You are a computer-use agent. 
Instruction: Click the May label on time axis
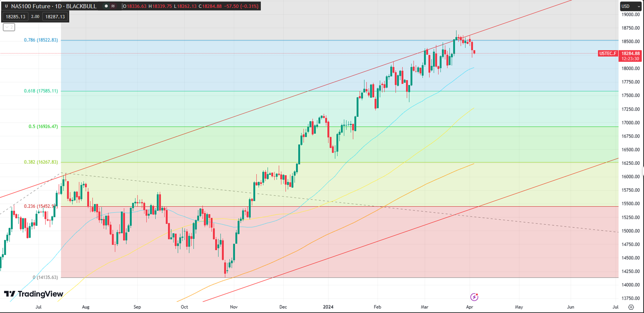(519, 307)
